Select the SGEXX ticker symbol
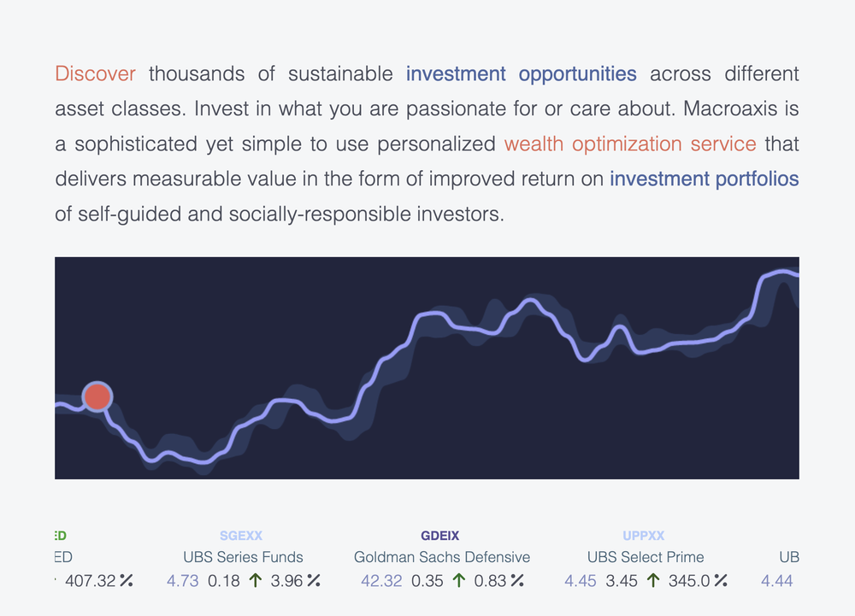 click(241, 536)
